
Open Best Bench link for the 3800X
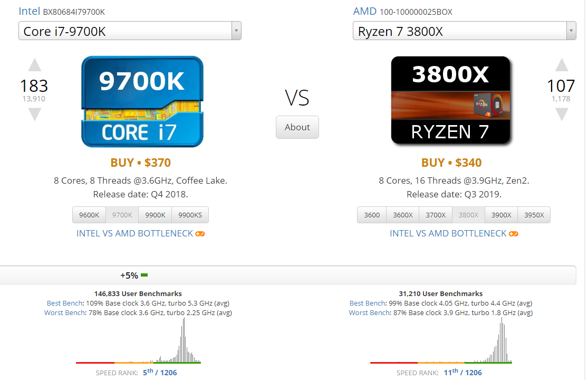pos(368,303)
